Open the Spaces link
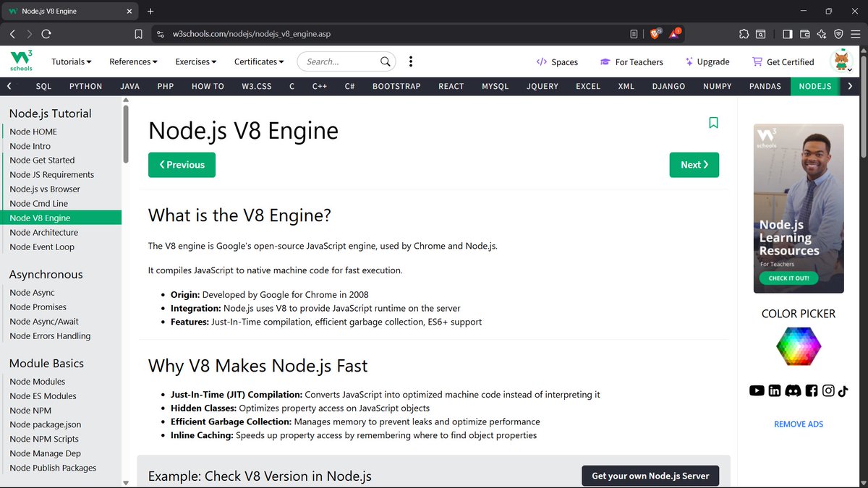868x488 pixels. 557,62
